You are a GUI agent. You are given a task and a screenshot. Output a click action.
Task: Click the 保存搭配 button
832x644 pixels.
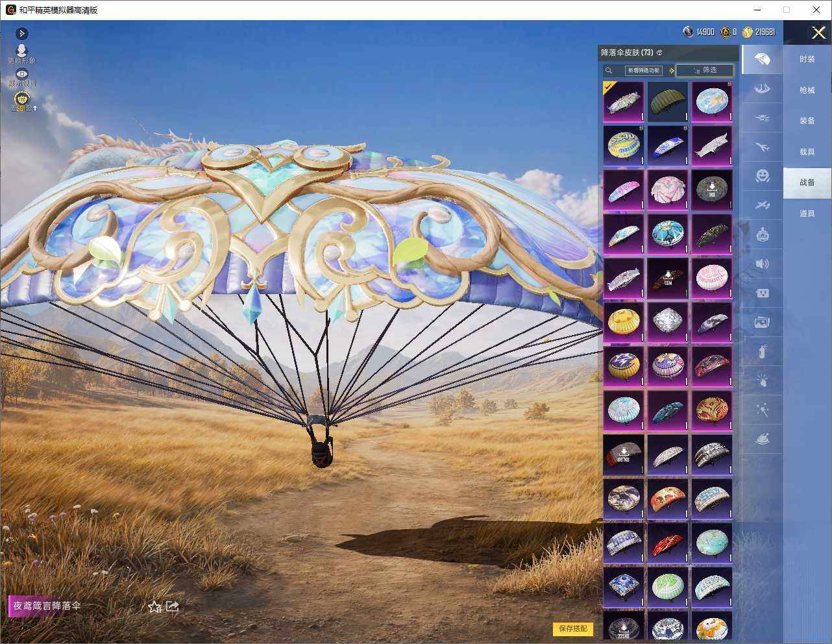click(573, 628)
